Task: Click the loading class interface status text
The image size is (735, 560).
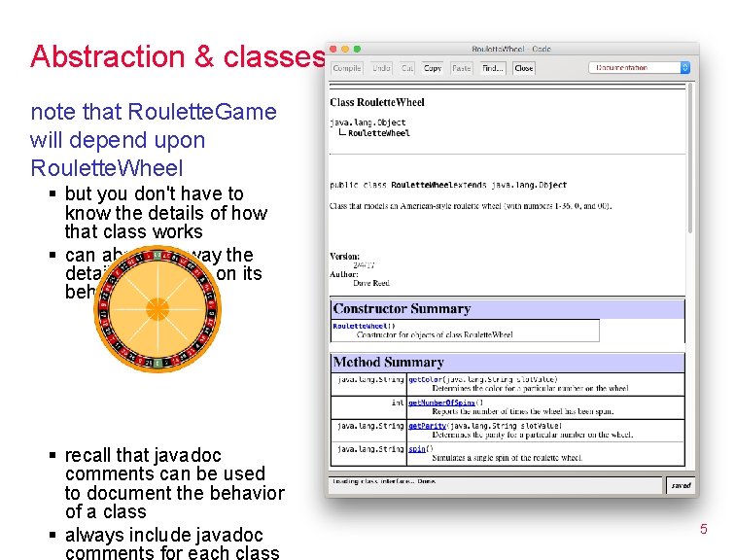Action: 384,481
